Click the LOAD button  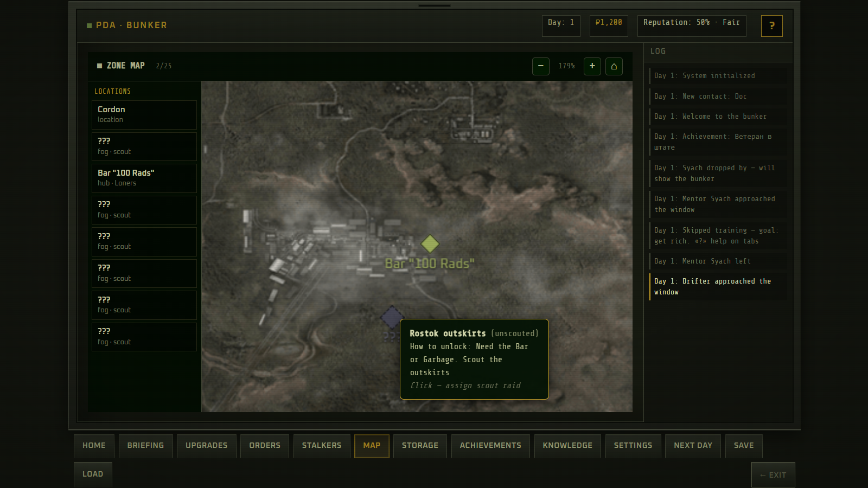pos(93,474)
